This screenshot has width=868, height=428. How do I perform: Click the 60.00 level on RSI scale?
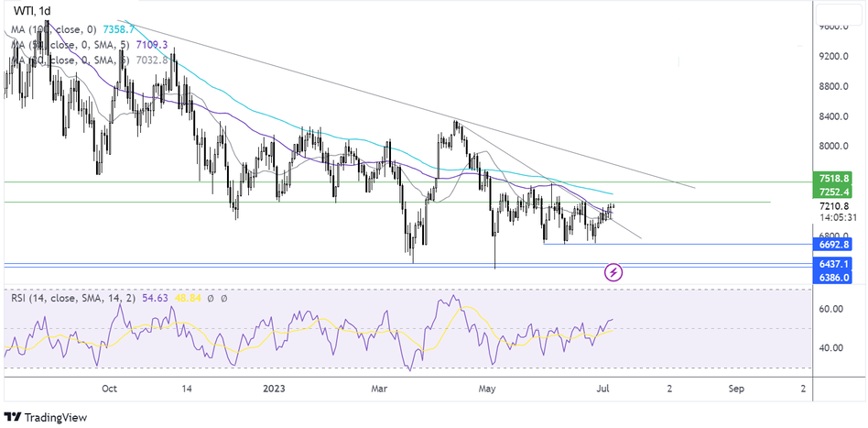(830, 310)
